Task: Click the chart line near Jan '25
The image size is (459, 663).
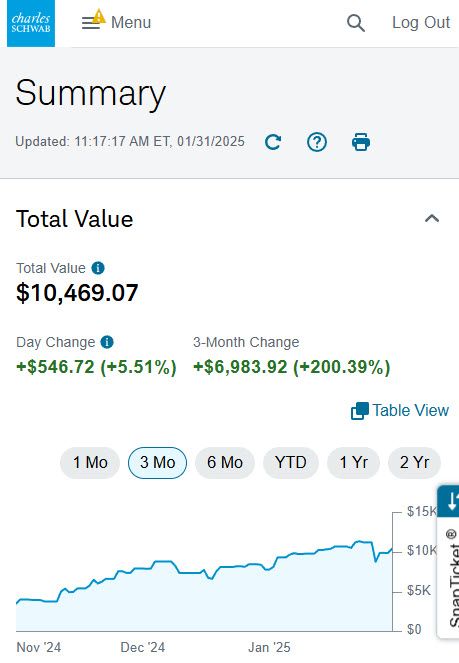Action: [x=270, y=568]
